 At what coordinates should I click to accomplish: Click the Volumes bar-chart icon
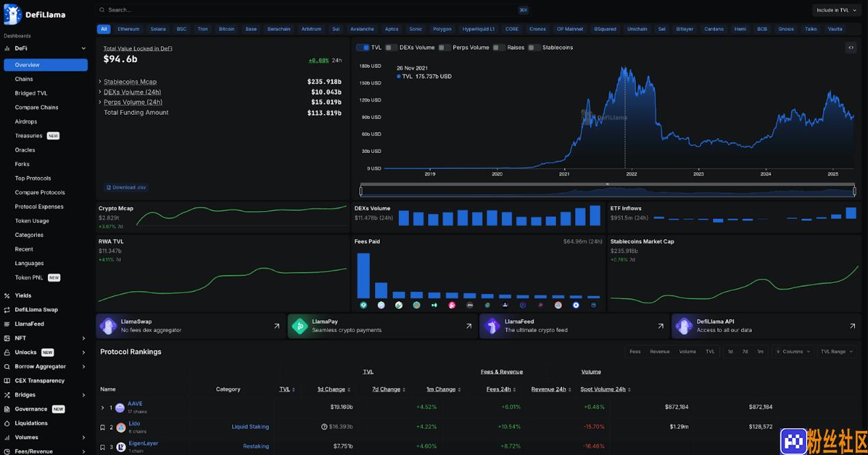(x=8, y=437)
